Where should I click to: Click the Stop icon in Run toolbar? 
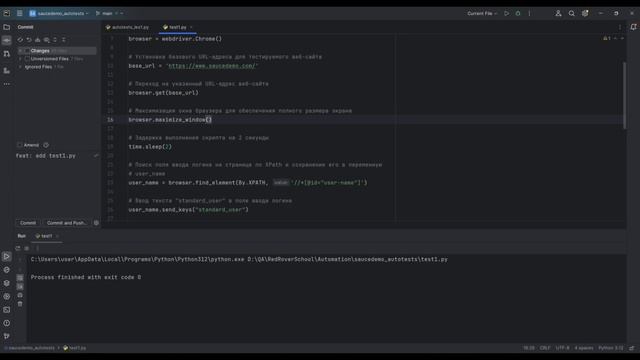[x=27, y=248]
